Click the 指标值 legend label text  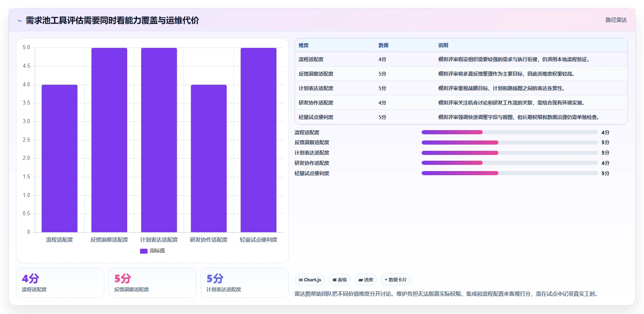click(157, 251)
